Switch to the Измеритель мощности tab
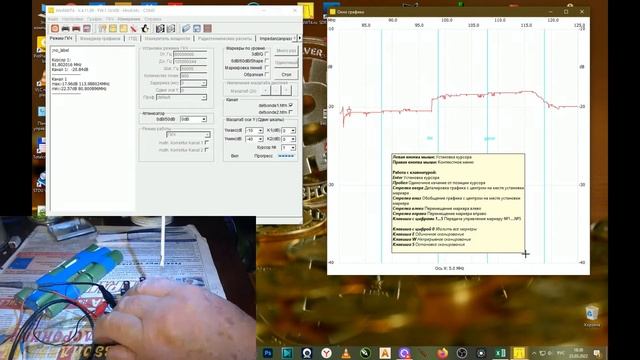The height and width of the screenshot is (360, 640). [x=167, y=38]
